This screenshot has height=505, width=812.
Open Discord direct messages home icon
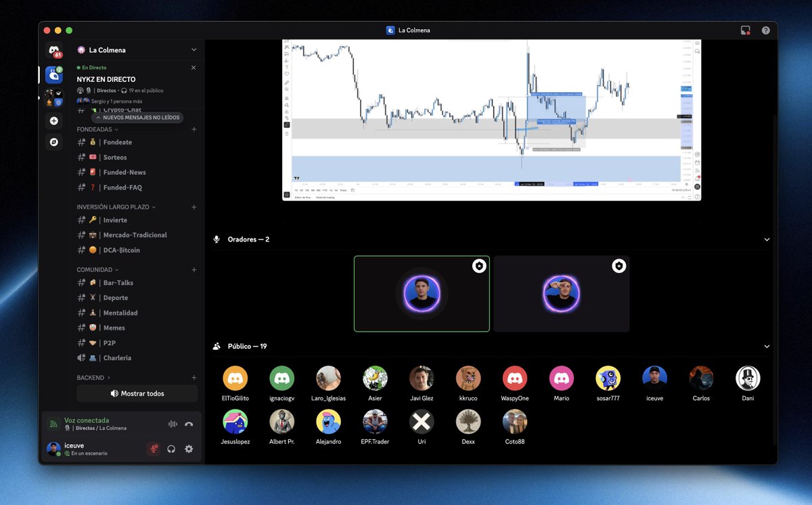pyautogui.click(x=54, y=51)
